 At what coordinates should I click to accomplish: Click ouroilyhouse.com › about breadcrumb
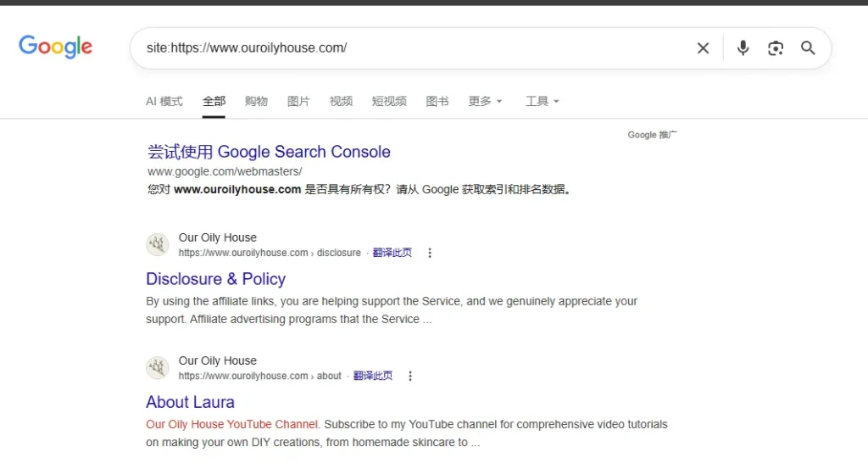point(260,376)
